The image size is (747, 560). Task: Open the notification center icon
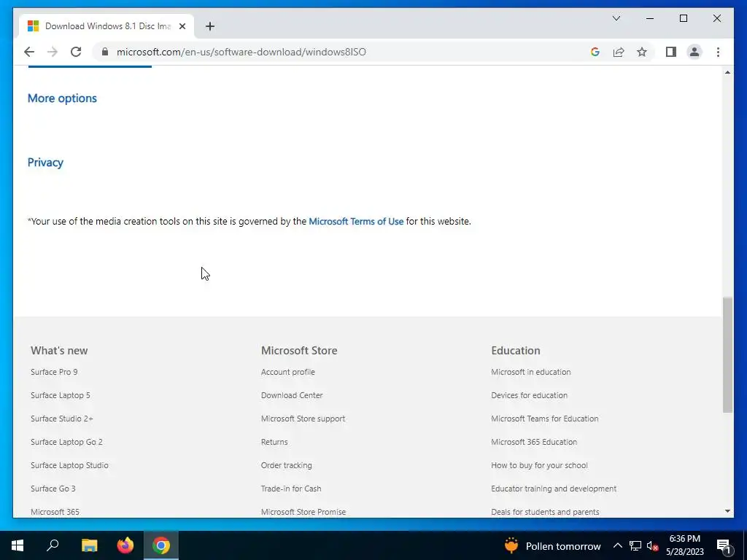[724, 545]
